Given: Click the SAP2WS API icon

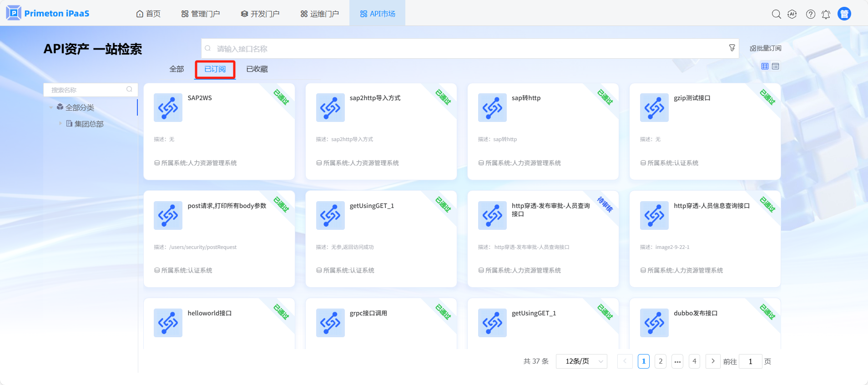Looking at the screenshot, I should 168,107.
